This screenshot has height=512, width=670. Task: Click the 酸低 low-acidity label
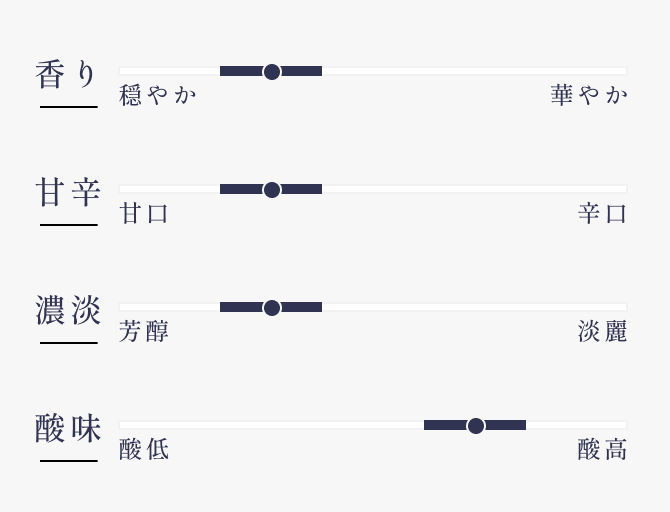pyautogui.click(x=144, y=450)
